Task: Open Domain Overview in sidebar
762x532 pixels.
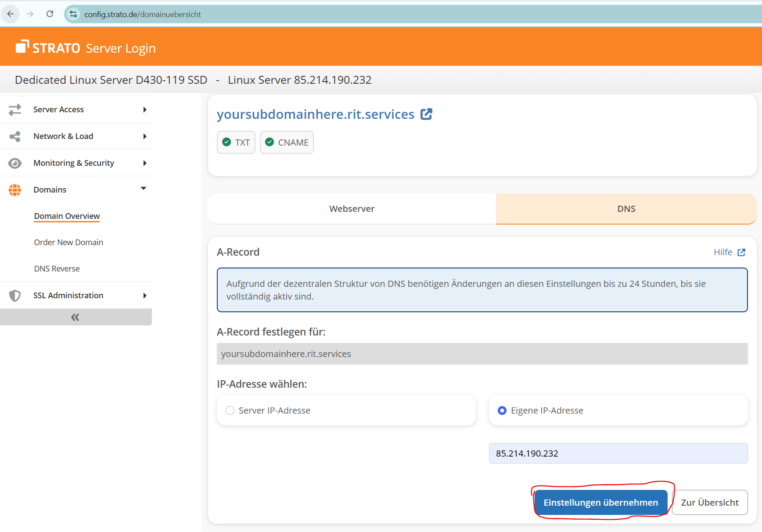Action: (67, 216)
